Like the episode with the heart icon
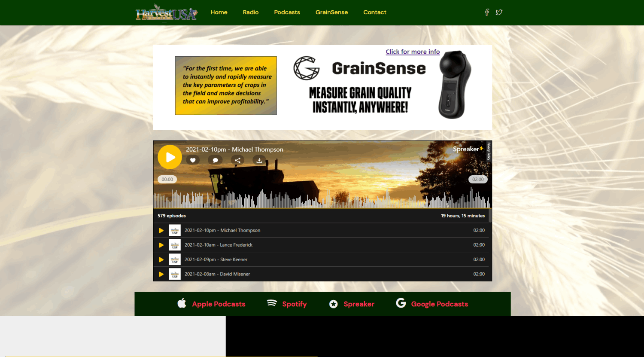 click(x=193, y=160)
